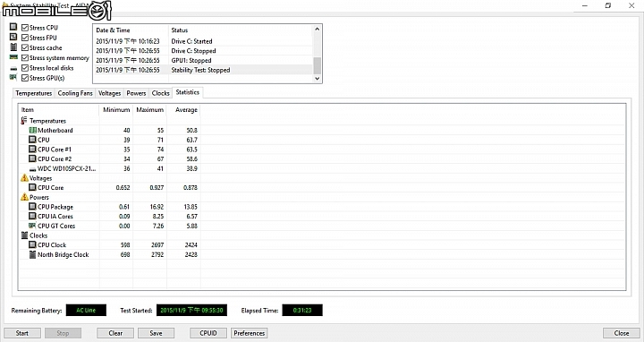Click the Stop button
644x342 pixels.
point(63,333)
